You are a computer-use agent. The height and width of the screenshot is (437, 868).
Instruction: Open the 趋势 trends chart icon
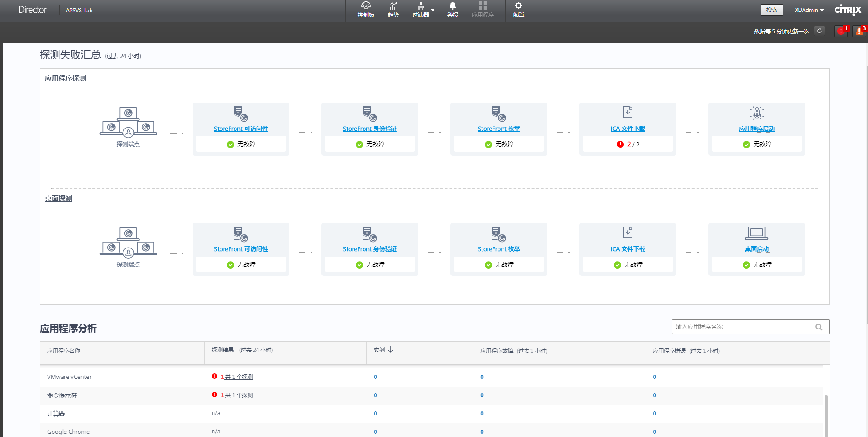[393, 6]
